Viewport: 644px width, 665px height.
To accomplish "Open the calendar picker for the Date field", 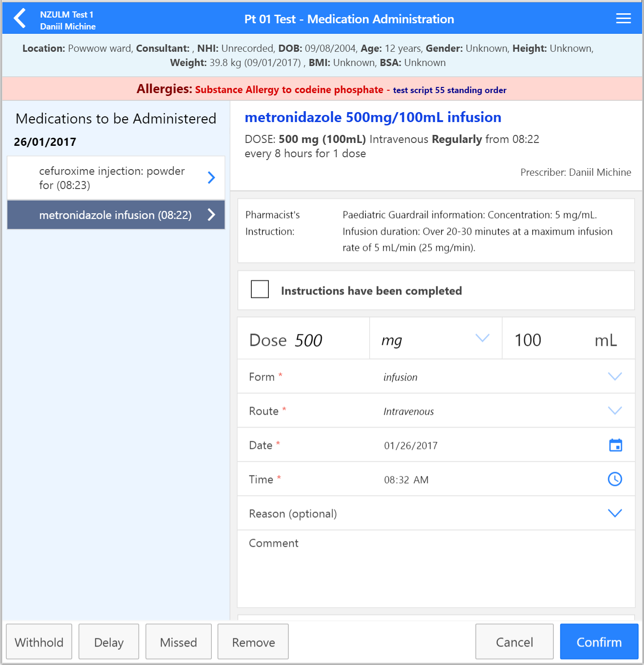I will (615, 445).
